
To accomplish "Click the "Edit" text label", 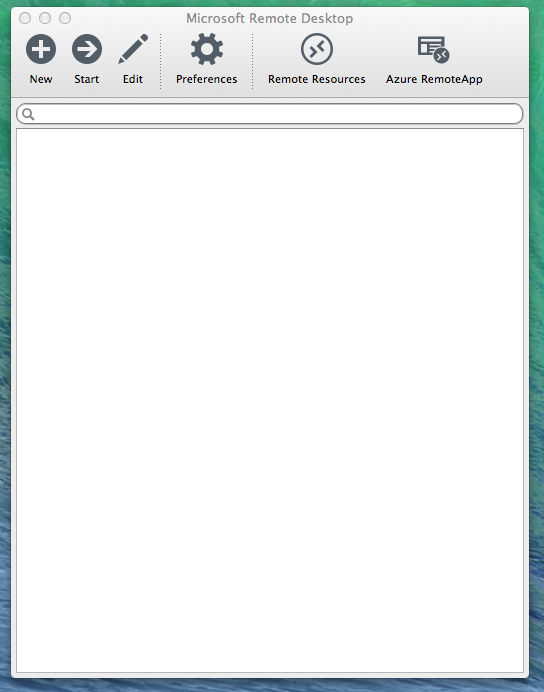I will [x=133, y=79].
